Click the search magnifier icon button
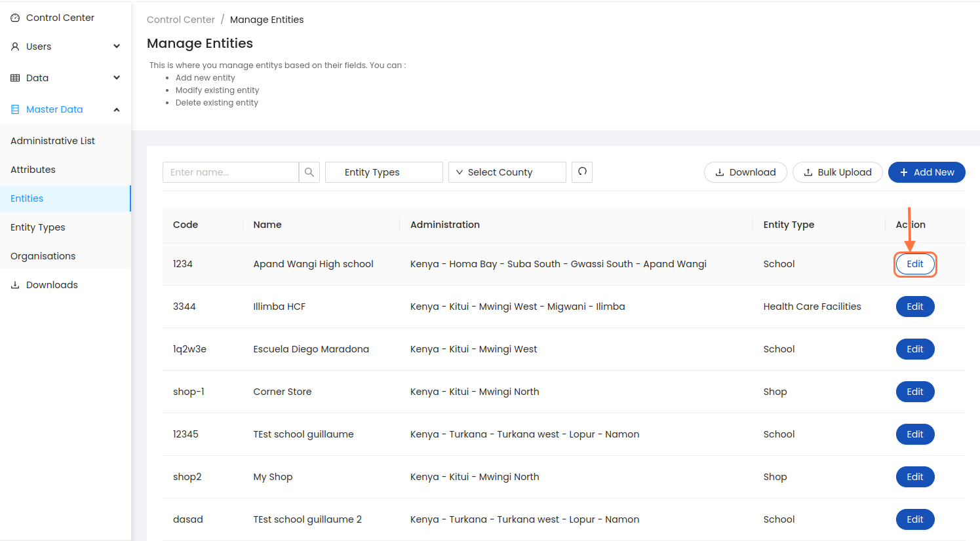The image size is (980, 541). click(x=309, y=172)
